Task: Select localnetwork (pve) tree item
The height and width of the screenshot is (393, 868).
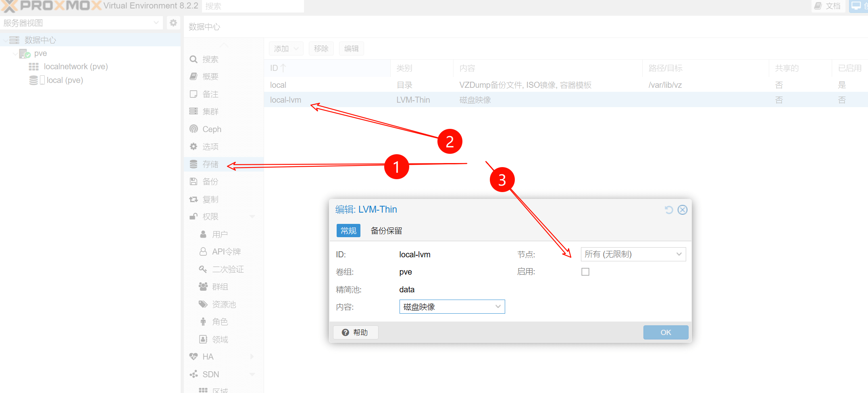Action: tap(76, 66)
